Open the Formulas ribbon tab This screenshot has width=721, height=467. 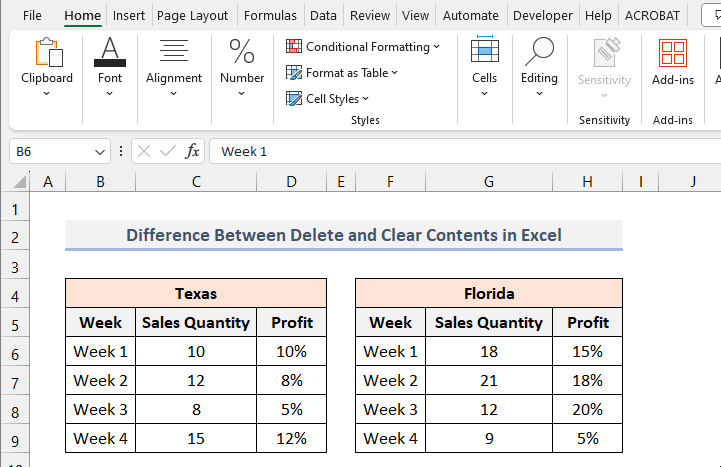point(270,16)
